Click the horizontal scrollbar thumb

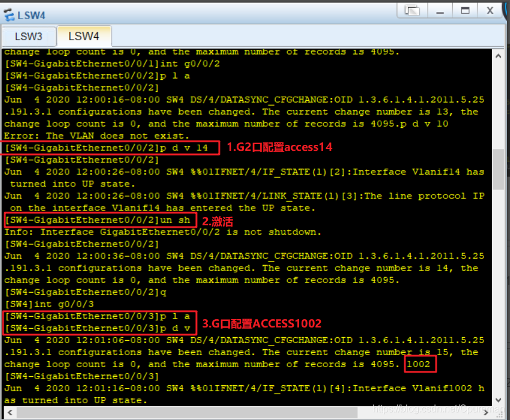click(x=187, y=413)
